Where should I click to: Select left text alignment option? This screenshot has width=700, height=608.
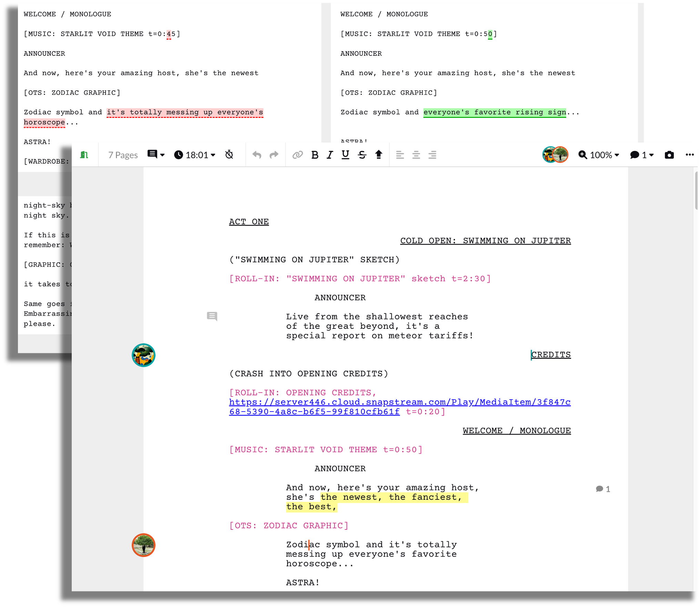[x=399, y=155]
